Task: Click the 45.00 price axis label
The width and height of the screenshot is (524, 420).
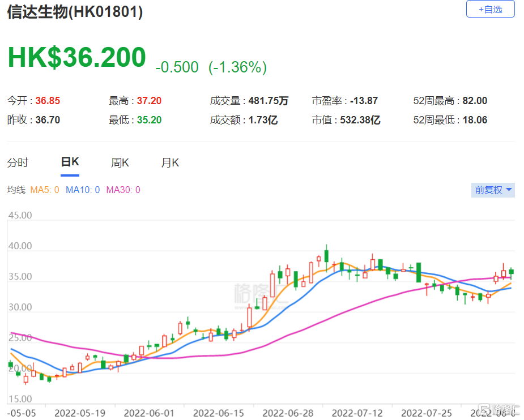Action: point(20,215)
